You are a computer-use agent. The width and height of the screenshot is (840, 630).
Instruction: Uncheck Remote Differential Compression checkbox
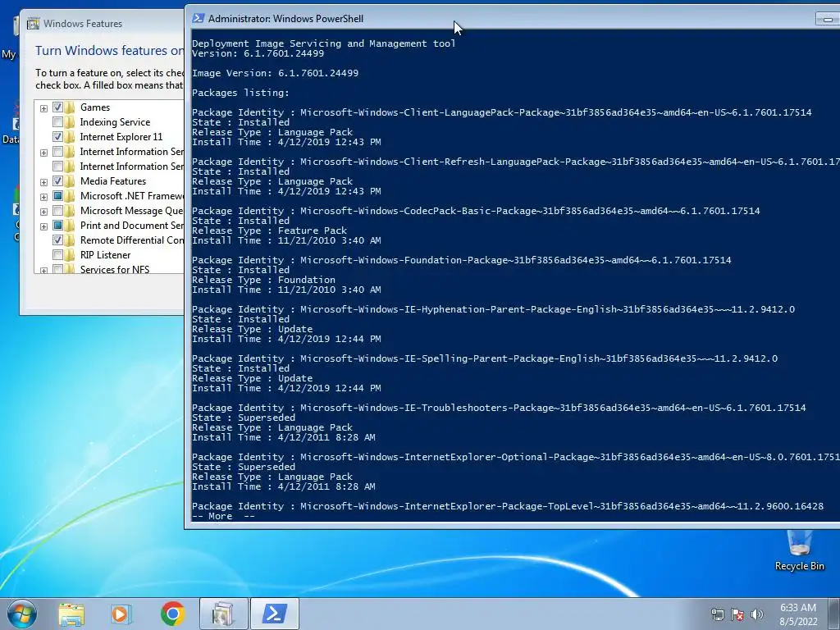(57, 240)
